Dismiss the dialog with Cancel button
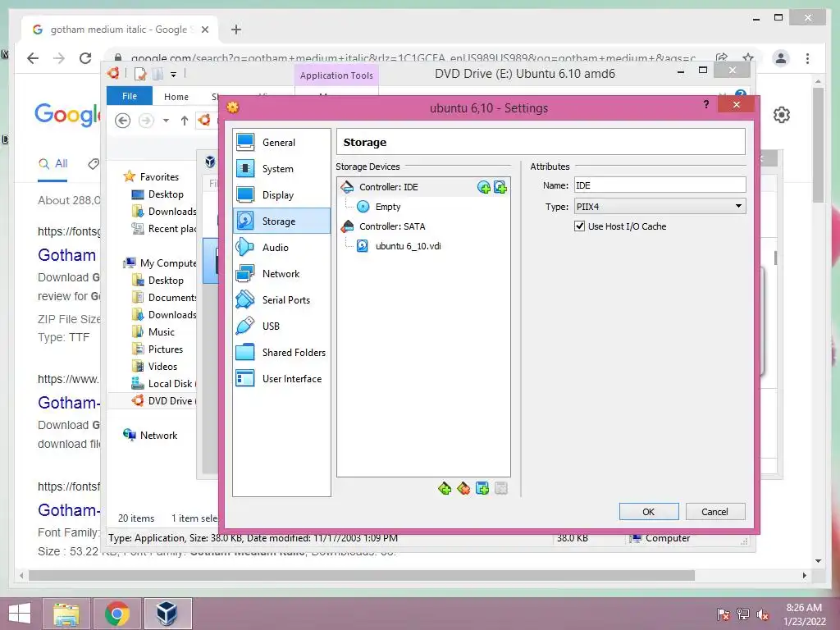Screen dimensions: 840x630 point(715,512)
